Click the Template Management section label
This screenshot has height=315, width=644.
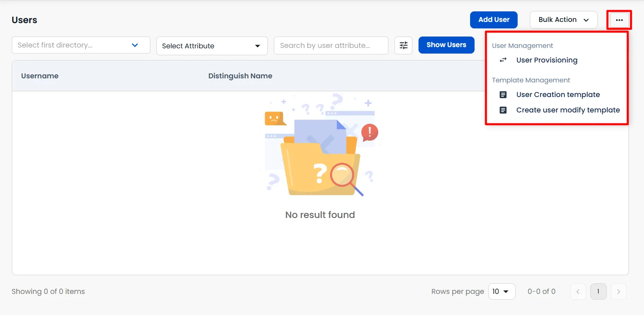pyautogui.click(x=531, y=80)
